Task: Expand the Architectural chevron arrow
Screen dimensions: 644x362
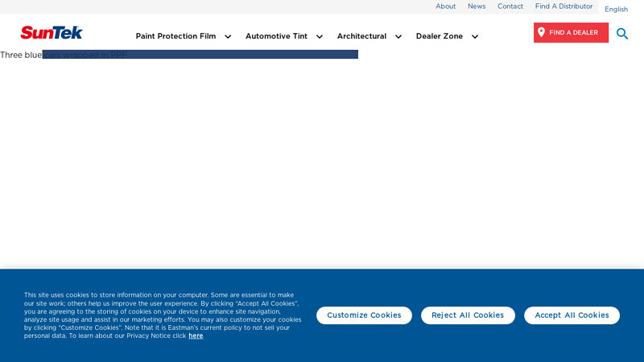Action: tap(398, 36)
